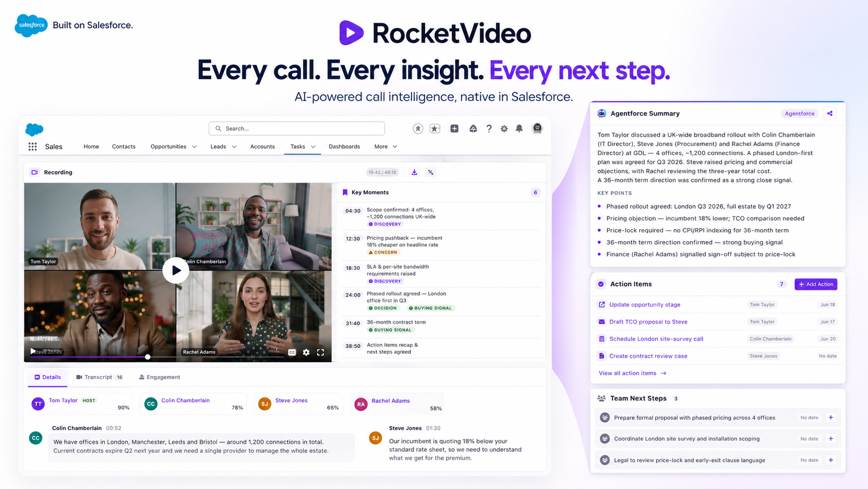The image size is (868, 489).
Task: Click in the Search field
Action: [296, 128]
